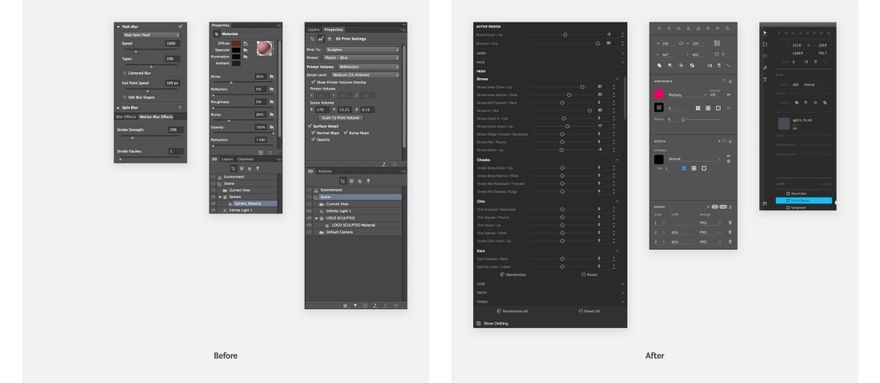Viewport: 880px width, 383px height.
Task: Select the pen tool in dark toolbar
Action: pyautogui.click(x=764, y=68)
